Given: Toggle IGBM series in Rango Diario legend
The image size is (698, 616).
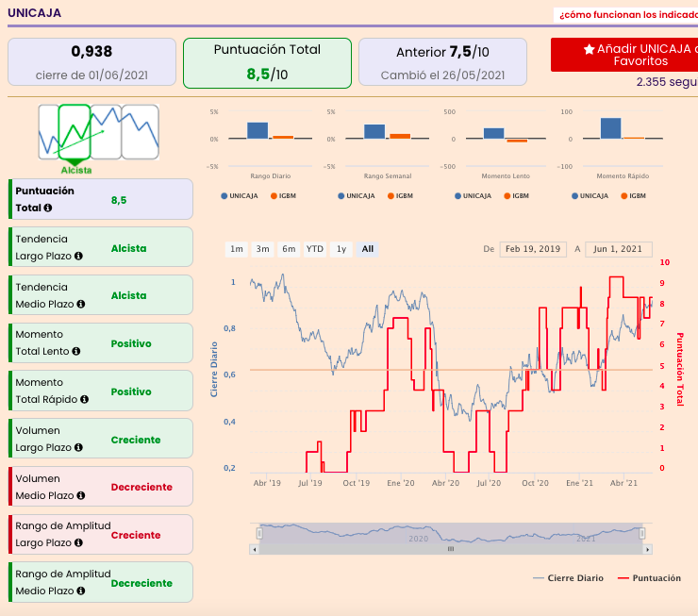Looking at the screenshot, I should pyautogui.click(x=284, y=196).
